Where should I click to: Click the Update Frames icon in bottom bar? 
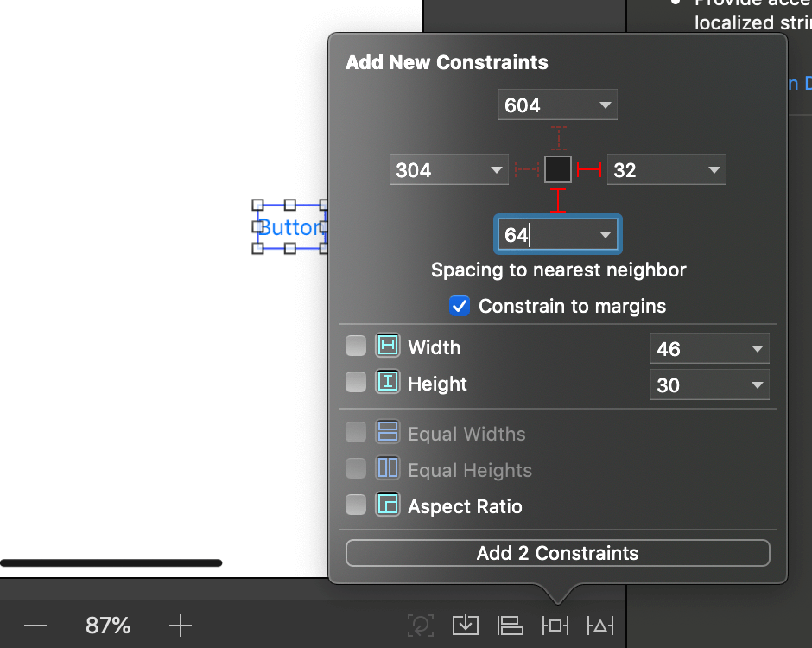[420, 625]
